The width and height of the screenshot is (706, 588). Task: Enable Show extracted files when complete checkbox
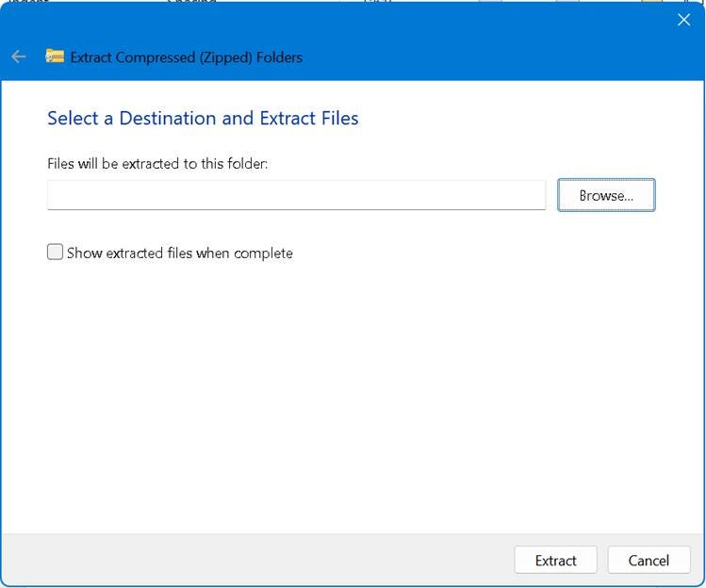(x=55, y=253)
